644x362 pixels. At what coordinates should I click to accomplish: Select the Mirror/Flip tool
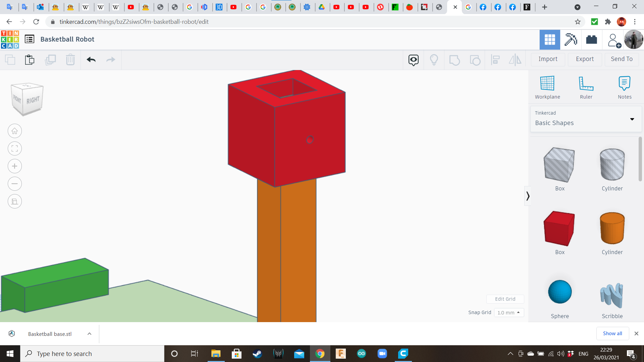click(515, 60)
